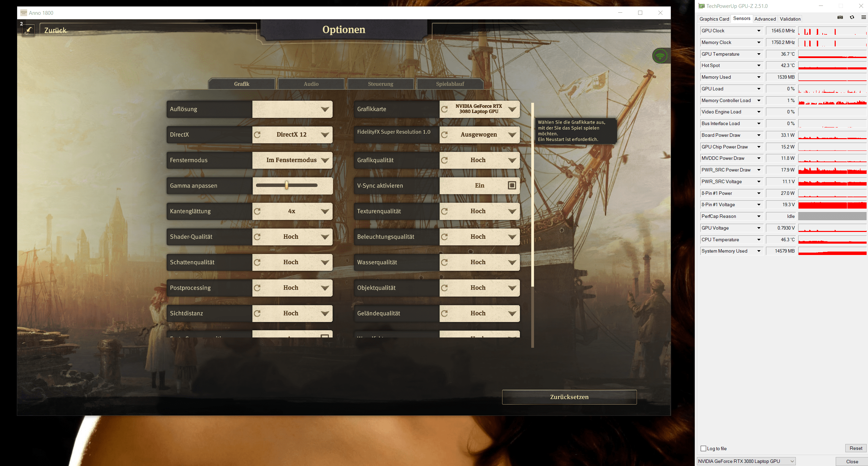Open the Advanced tab in GPU-Z

coord(765,19)
